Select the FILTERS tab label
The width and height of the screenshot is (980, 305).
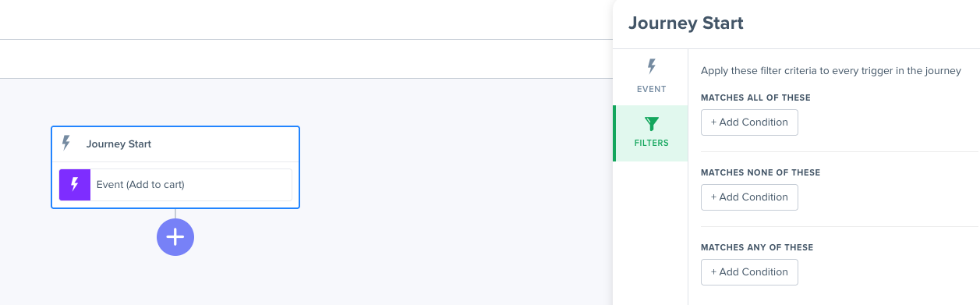(652, 144)
